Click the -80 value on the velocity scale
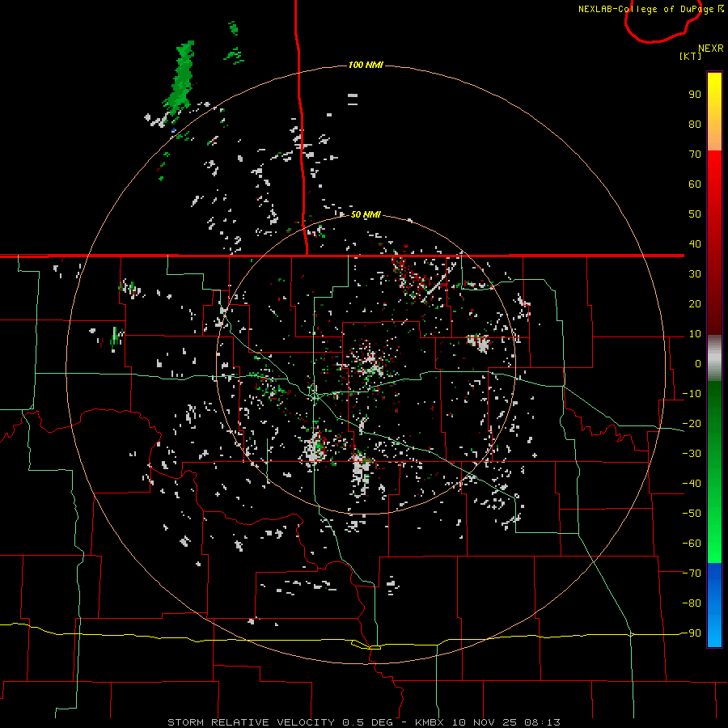The width and height of the screenshot is (728, 728). pos(692,603)
